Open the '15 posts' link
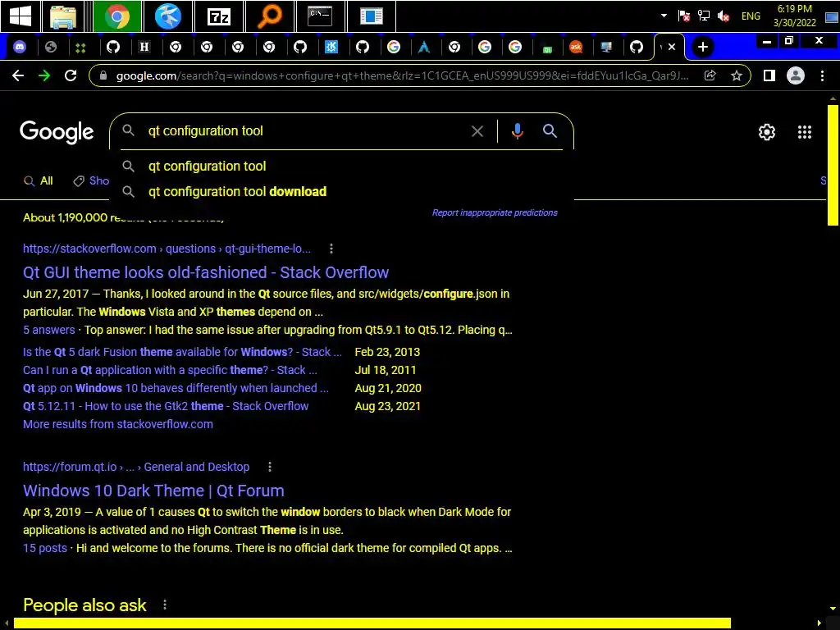840x630 pixels. click(45, 548)
